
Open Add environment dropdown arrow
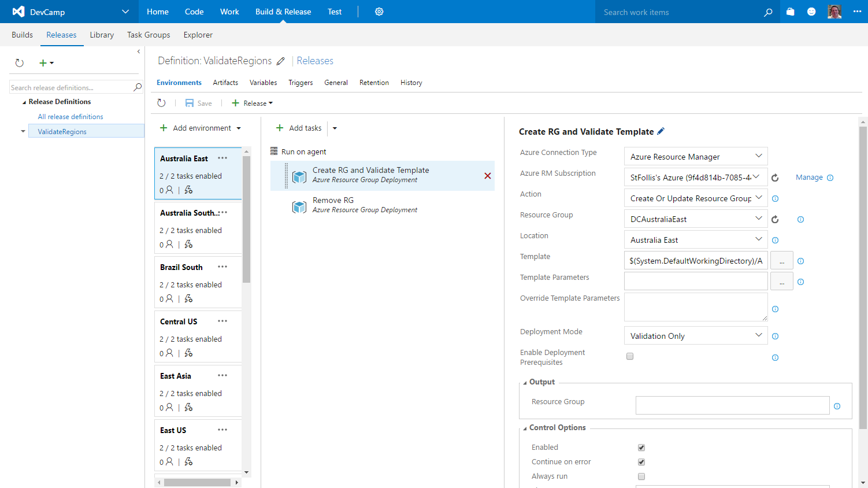[x=239, y=128]
